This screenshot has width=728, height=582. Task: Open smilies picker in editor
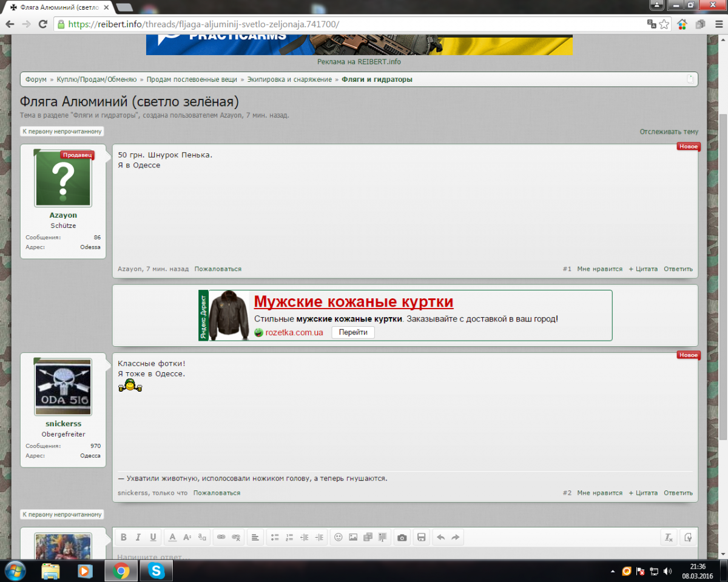coord(339,537)
